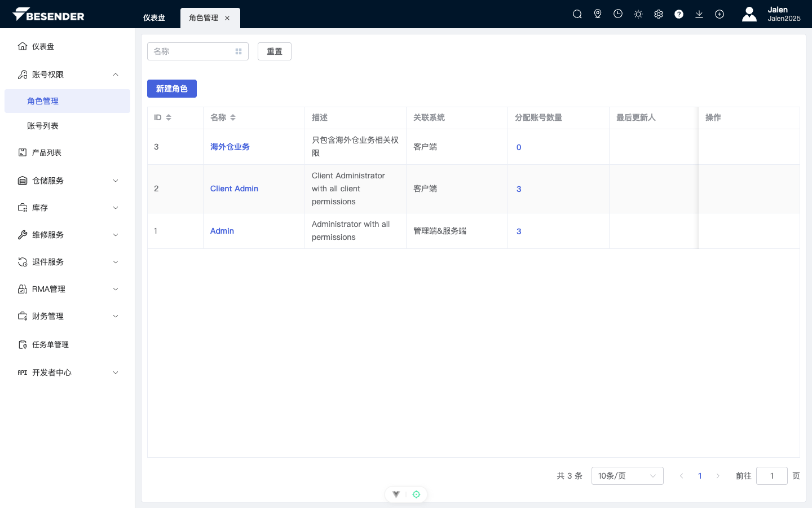
Task: Click the 任务单管理 clipboard icon
Action: click(x=23, y=344)
